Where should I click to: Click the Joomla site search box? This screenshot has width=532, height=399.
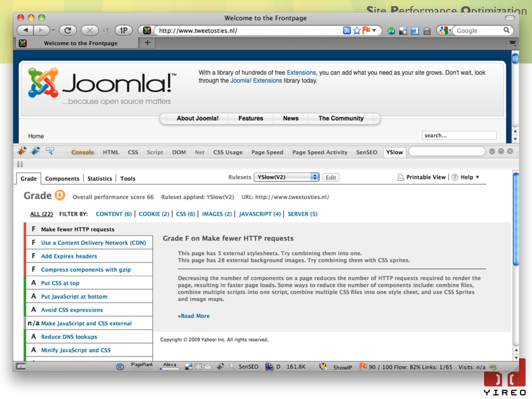pos(459,135)
